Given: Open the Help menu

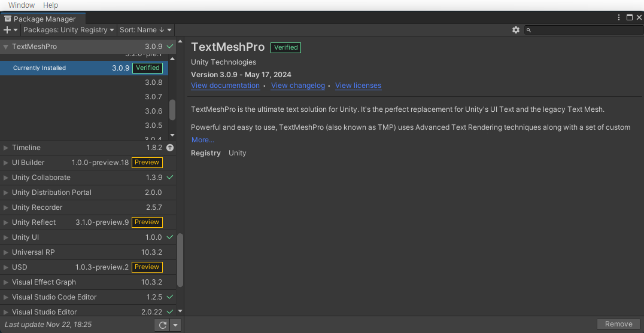Looking at the screenshot, I should point(50,5).
